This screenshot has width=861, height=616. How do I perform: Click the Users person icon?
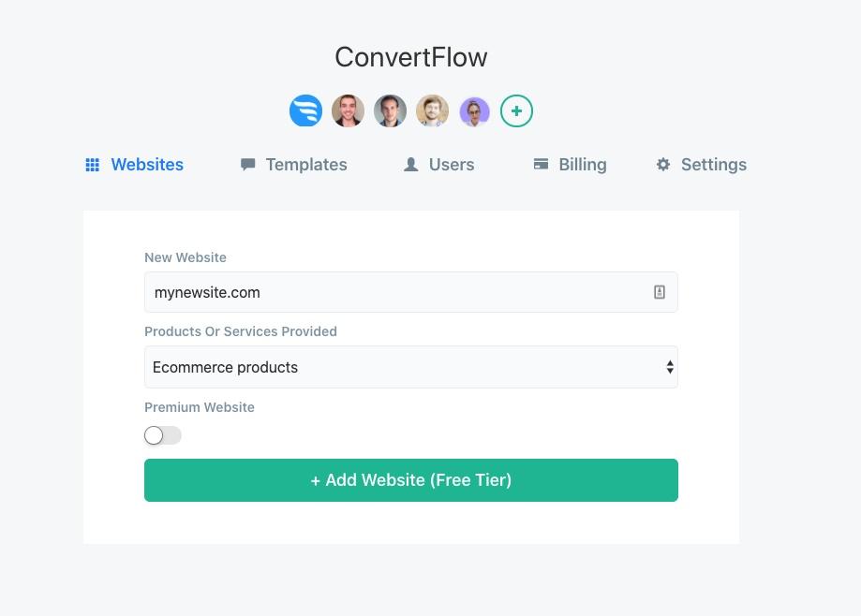tap(410, 165)
